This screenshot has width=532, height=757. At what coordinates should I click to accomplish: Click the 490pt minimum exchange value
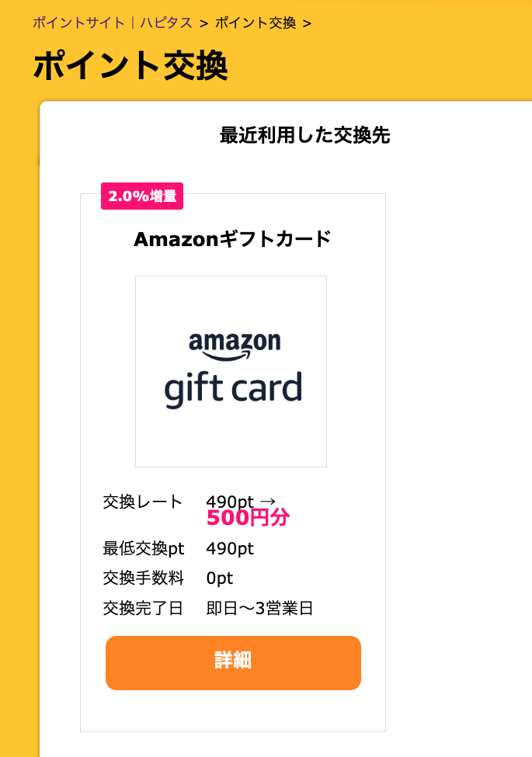coord(230,549)
